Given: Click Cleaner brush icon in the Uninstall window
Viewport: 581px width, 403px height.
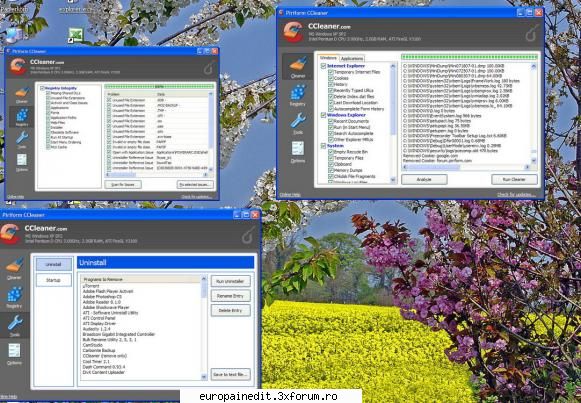Looking at the screenshot, I should coord(14,267).
